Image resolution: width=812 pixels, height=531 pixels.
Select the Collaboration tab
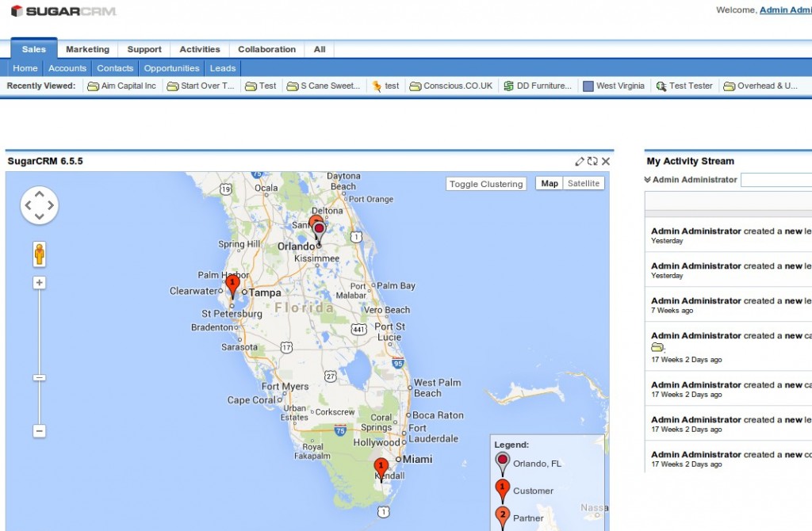point(267,49)
